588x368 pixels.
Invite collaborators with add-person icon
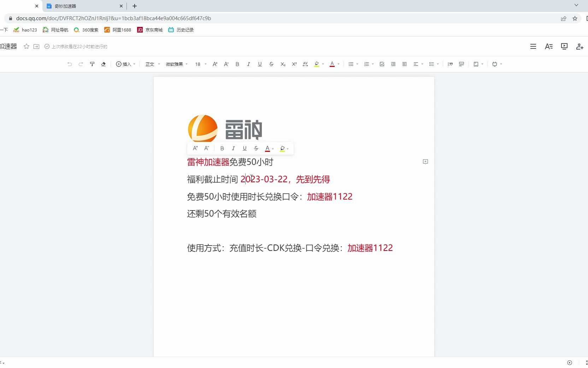[x=580, y=46]
